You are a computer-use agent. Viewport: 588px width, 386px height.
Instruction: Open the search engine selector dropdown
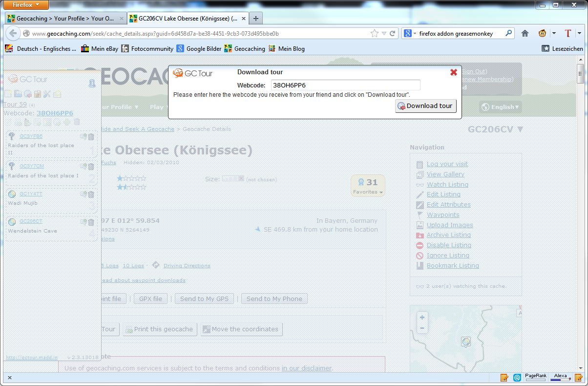(x=410, y=34)
